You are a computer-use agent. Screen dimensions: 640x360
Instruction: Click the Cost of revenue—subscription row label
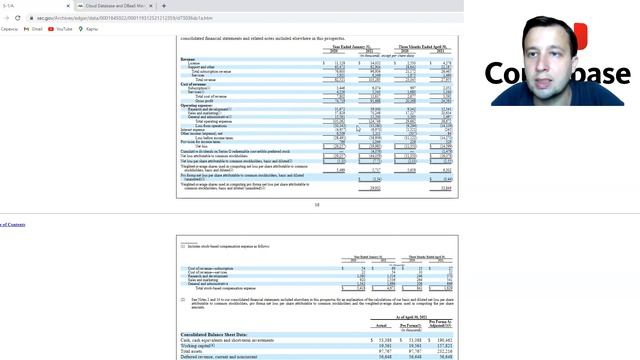[x=210, y=269]
